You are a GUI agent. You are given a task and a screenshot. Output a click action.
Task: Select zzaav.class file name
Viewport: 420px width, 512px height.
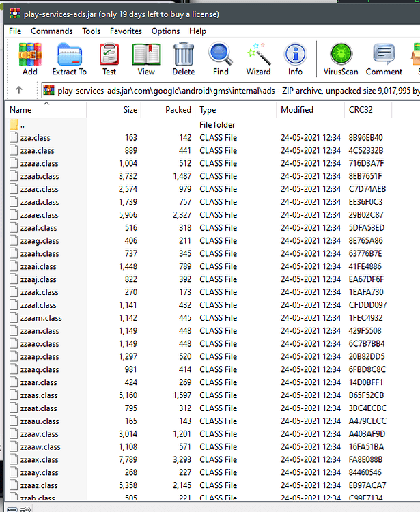tap(39, 434)
